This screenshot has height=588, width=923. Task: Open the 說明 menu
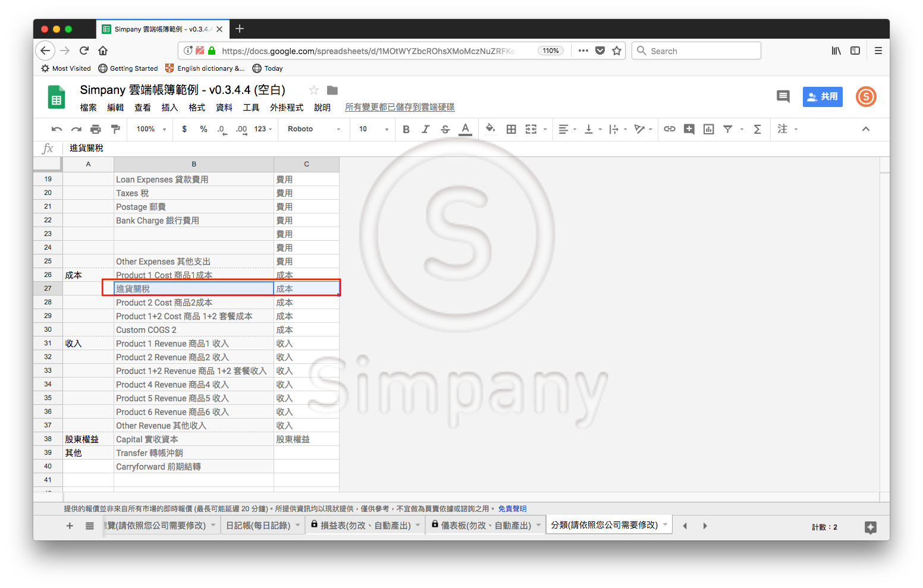coord(322,108)
